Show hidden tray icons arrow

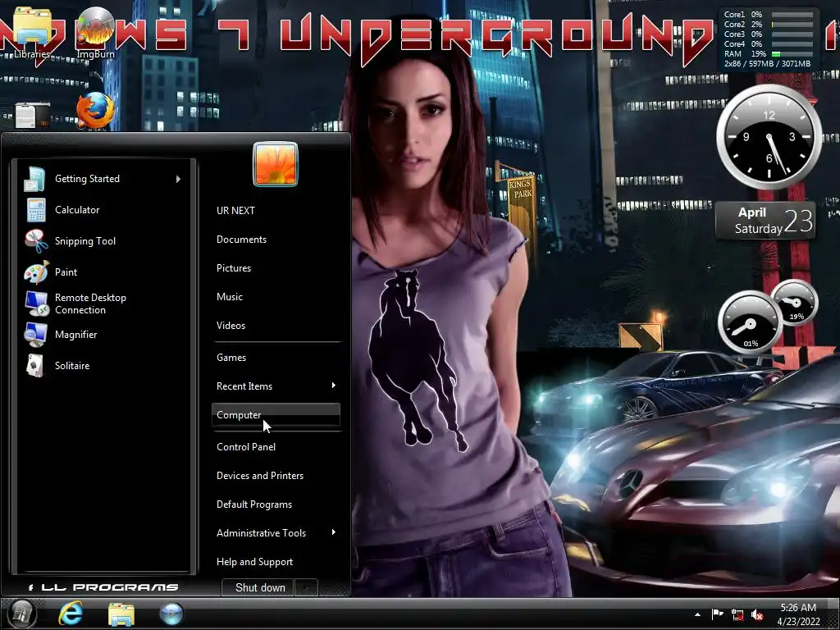697,614
